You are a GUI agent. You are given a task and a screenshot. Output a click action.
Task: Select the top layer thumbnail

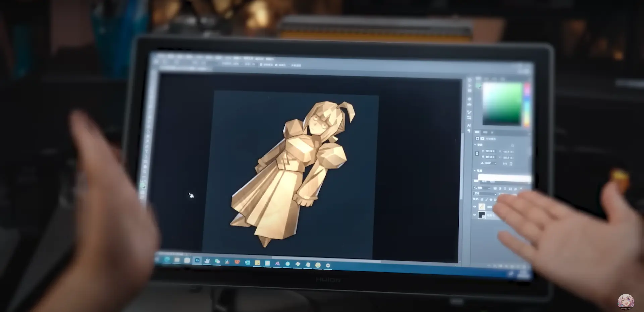pos(482,207)
